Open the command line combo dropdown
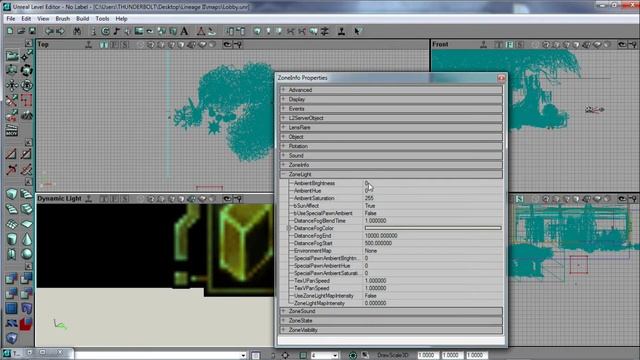 243,355
